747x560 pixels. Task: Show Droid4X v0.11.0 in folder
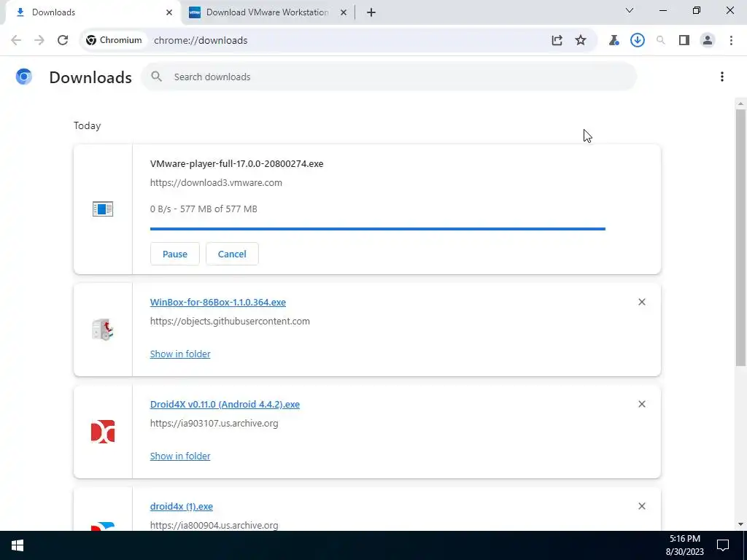[x=180, y=456]
